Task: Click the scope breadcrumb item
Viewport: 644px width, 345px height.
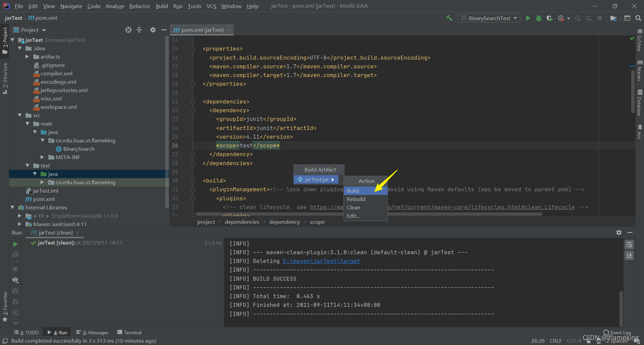Action: (x=317, y=222)
